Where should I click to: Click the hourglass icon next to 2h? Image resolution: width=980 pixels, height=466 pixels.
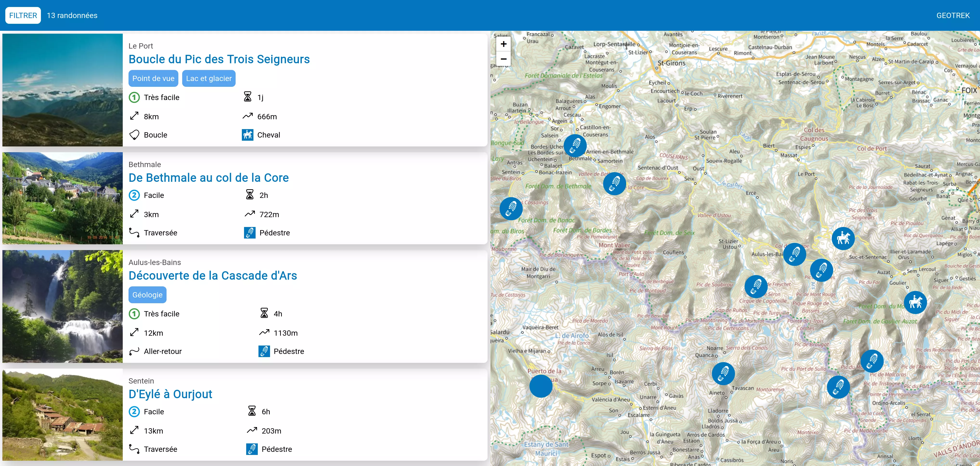(x=250, y=195)
